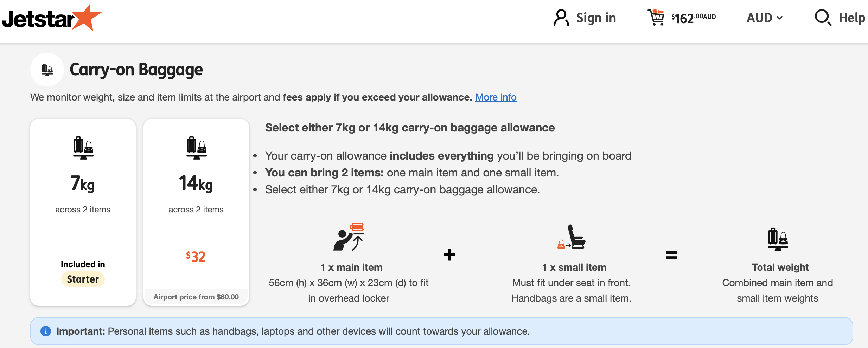Expand the AUD currency dropdown
The image size is (868, 348).
coord(765,18)
